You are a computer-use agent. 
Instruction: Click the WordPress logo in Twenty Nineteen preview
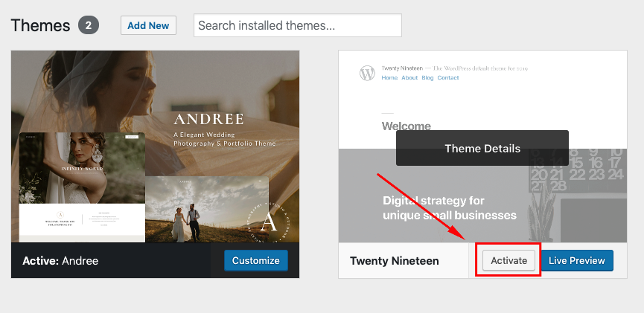(x=367, y=73)
